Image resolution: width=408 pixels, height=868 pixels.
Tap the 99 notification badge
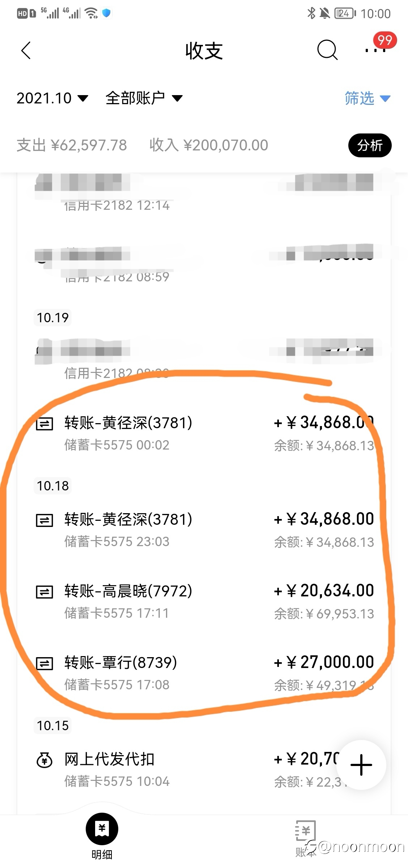tap(385, 40)
